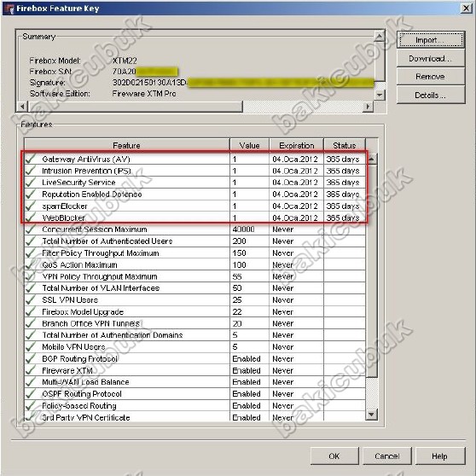Screen dimensions: 476x476
Task: Click the Firebox icon in the title bar
Action: click(10, 9)
